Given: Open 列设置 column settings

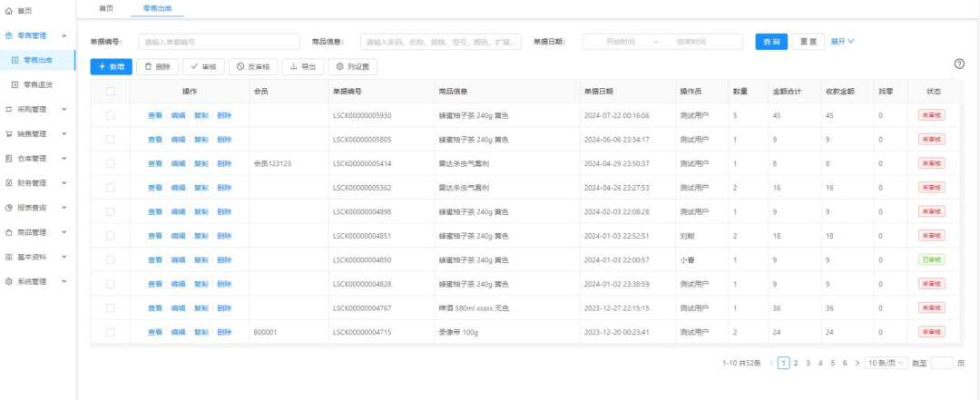Looking at the screenshot, I should pos(353,66).
